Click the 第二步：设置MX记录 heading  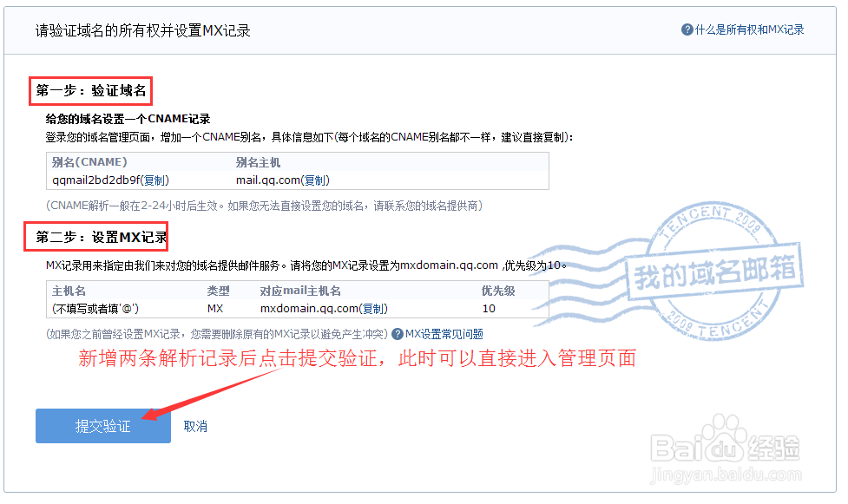click(x=102, y=237)
